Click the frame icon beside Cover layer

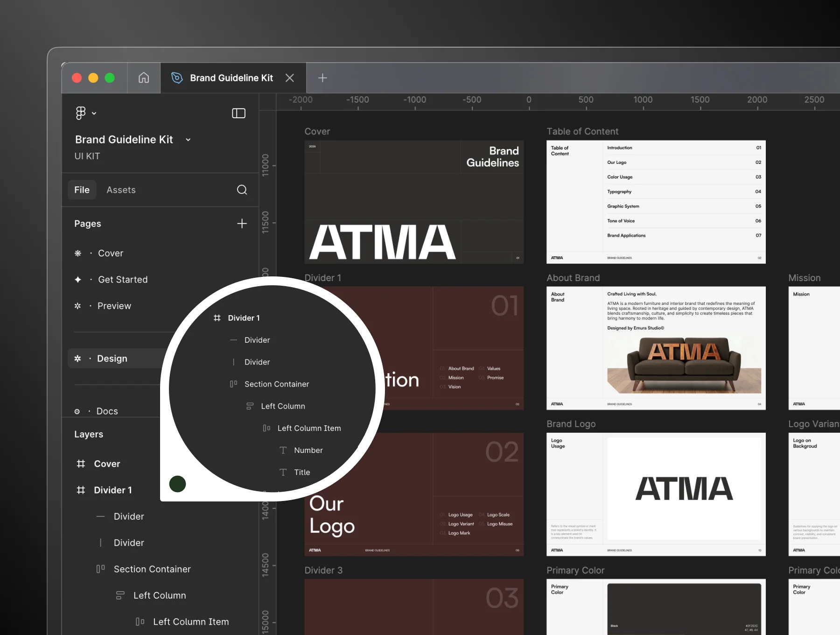tap(81, 464)
